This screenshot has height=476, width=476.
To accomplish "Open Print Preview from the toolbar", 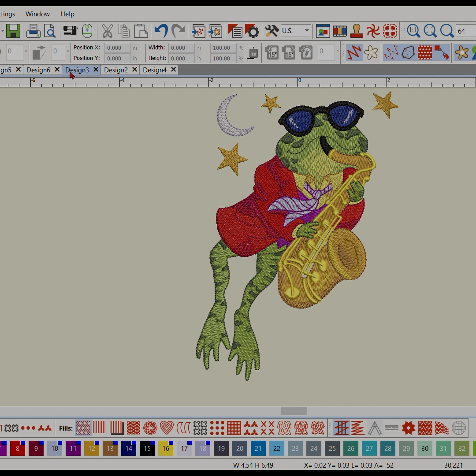I will click(x=50, y=31).
